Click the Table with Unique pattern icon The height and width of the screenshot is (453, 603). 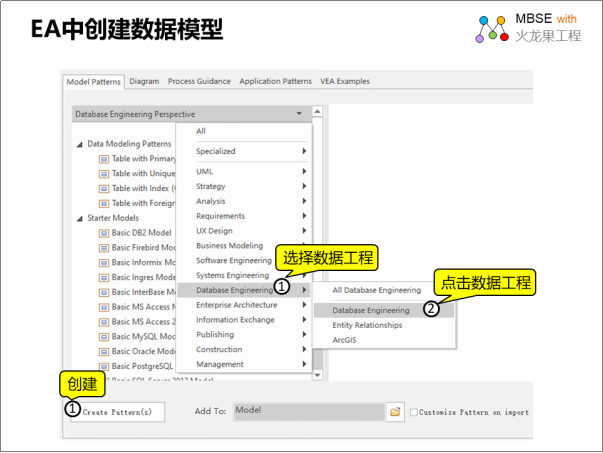pyautogui.click(x=103, y=174)
